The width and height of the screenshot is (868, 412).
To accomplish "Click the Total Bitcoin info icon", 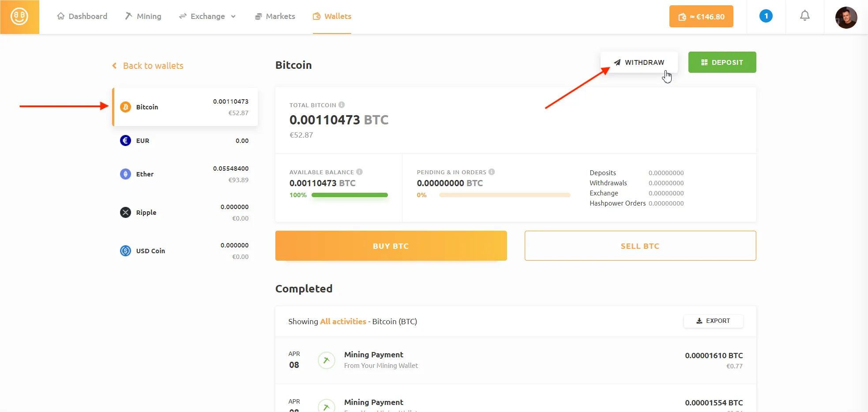I will 342,105.
